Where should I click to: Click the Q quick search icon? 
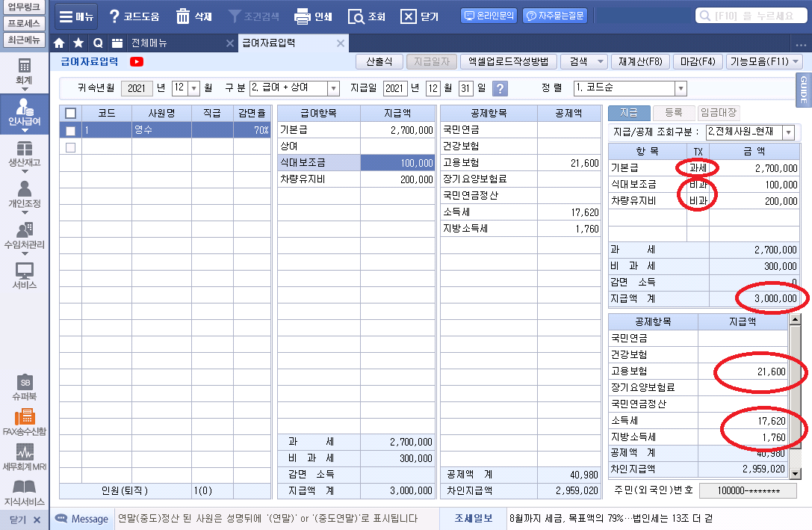[x=98, y=43]
